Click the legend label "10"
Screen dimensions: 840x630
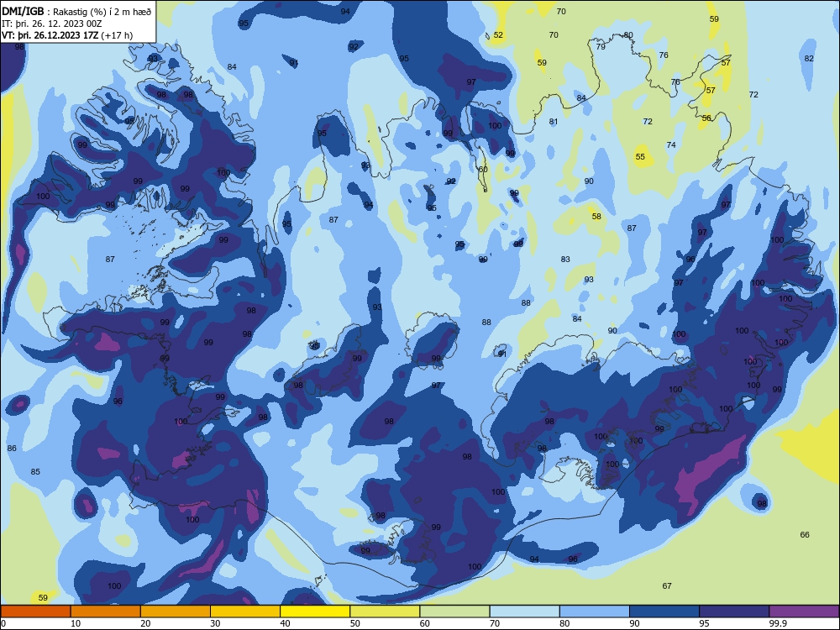pyautogui.click(x=76, y=623)
